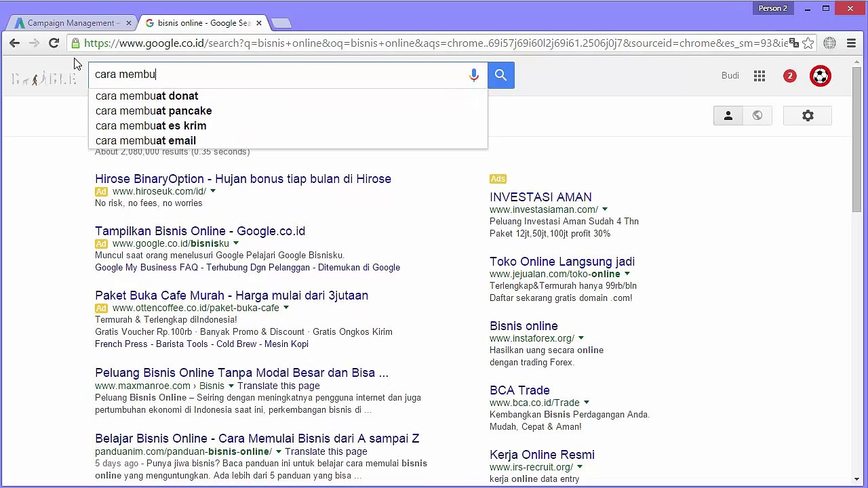Click the Google logo
Screen dimensions: 868x488
[x=44, y=79]
